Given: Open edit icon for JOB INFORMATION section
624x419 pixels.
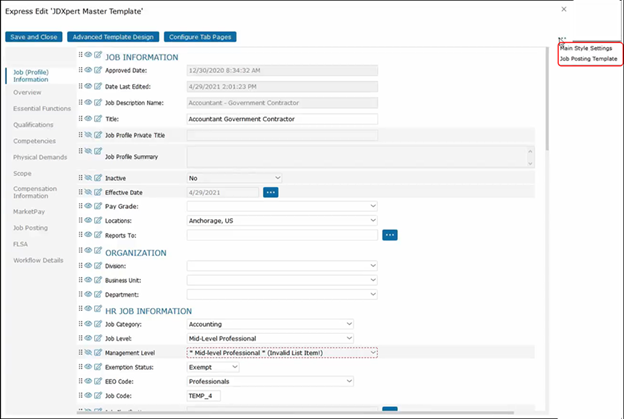Looking at the screenshot, I should pos(98,56).
